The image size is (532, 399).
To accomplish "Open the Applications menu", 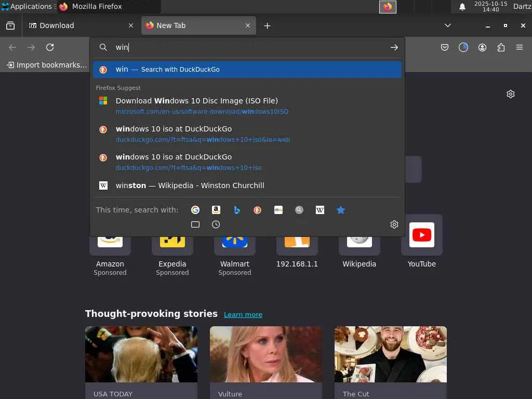I will 28,6.
